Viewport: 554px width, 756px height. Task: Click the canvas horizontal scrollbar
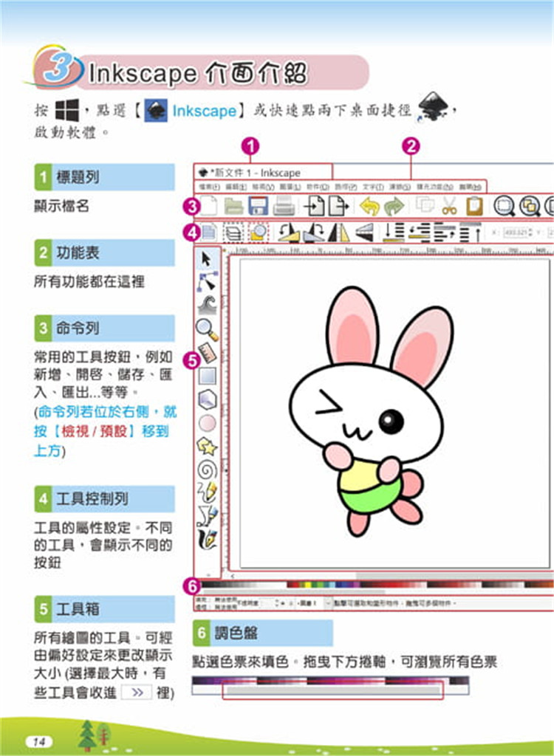pos(455,576)
